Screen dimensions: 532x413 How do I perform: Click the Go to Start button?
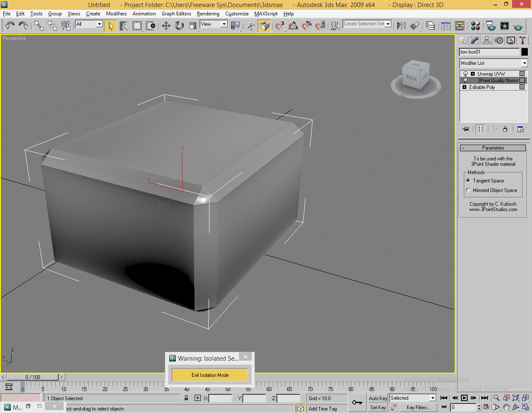click(x=444, y=398)
